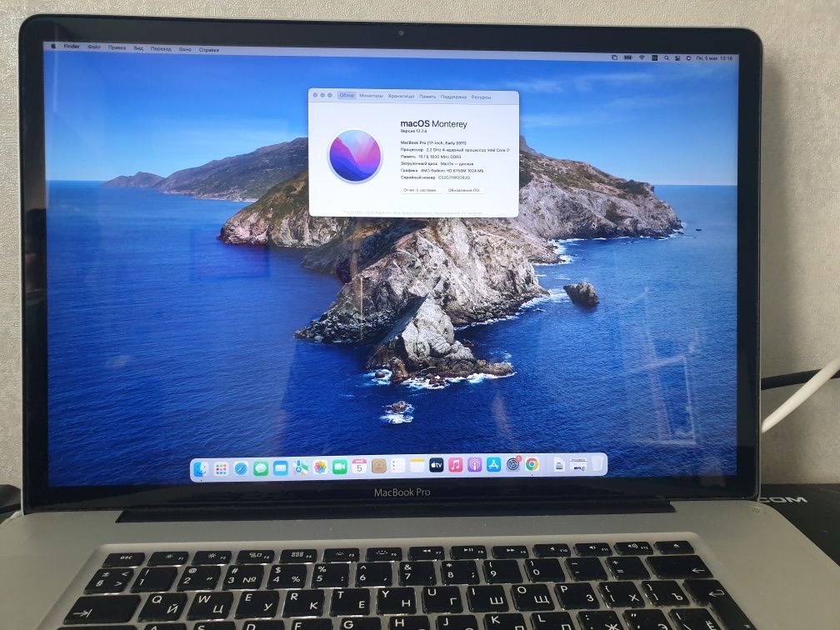Open Wi-Fi status in menu bar
This screenshot has width=840, height=630.
pyautogui.click(x=642, y=57)
